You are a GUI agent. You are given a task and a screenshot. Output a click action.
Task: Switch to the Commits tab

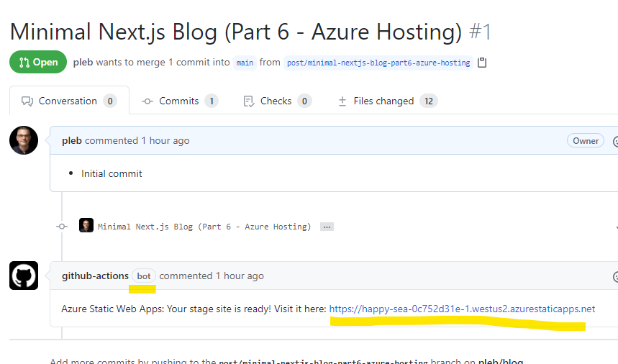[x=180, y=101]
